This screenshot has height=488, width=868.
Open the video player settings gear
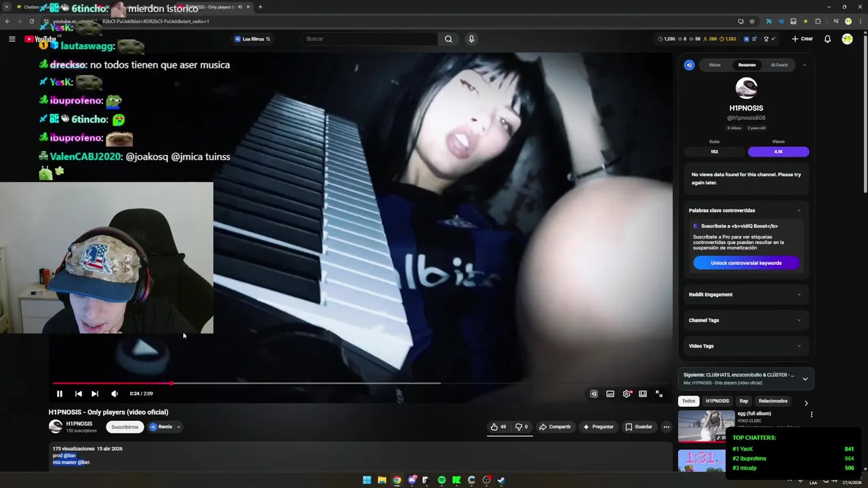click(627, 394)
